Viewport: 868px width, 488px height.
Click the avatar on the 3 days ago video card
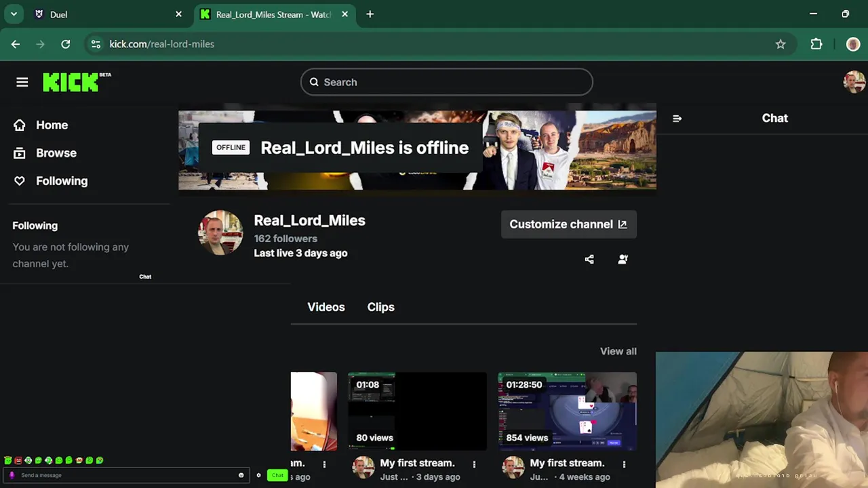[363, 467]
